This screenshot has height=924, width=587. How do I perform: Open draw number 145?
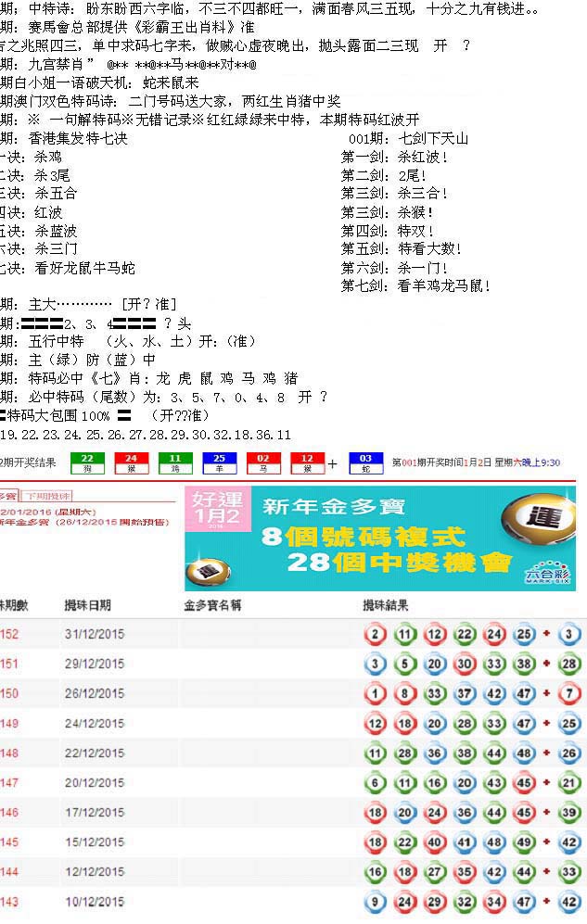9,842
